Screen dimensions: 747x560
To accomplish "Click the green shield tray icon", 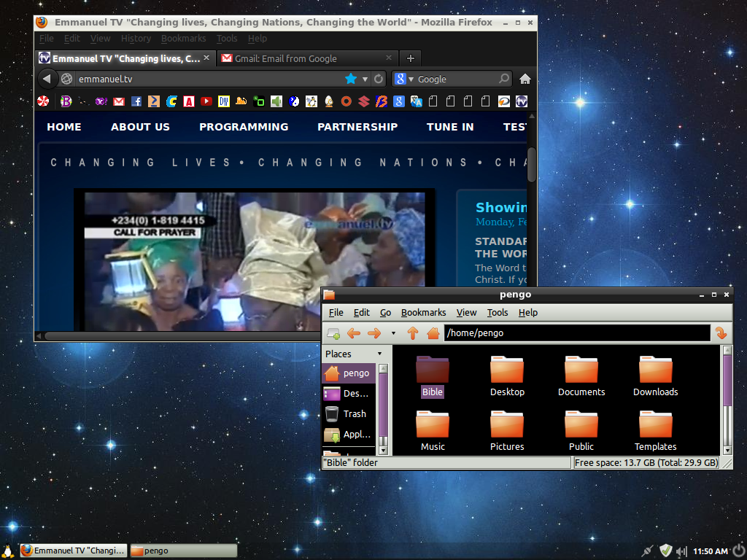I will click(x=665, y=551).
